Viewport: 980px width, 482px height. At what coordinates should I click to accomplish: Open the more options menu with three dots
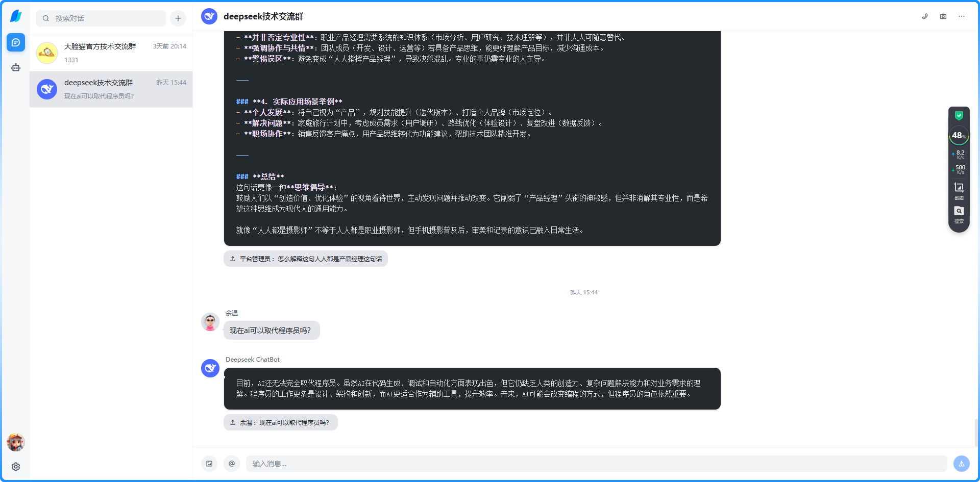coord(962,16)
